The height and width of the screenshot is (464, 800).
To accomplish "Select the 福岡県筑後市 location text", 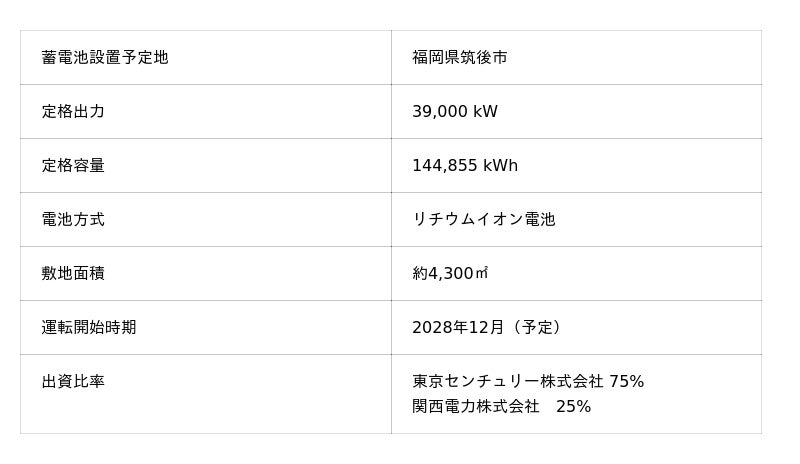I will coord(459,58).
